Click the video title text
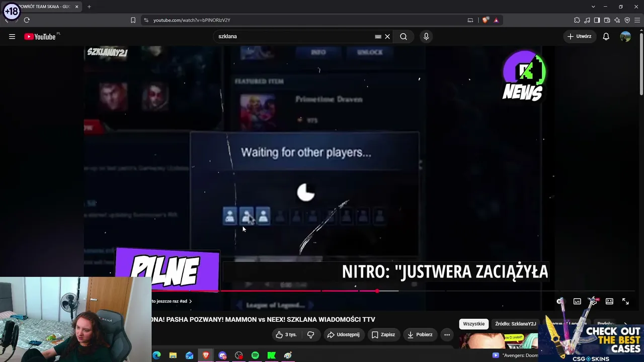The width and height of the screenshot is (644, 362). click(264, 319)
